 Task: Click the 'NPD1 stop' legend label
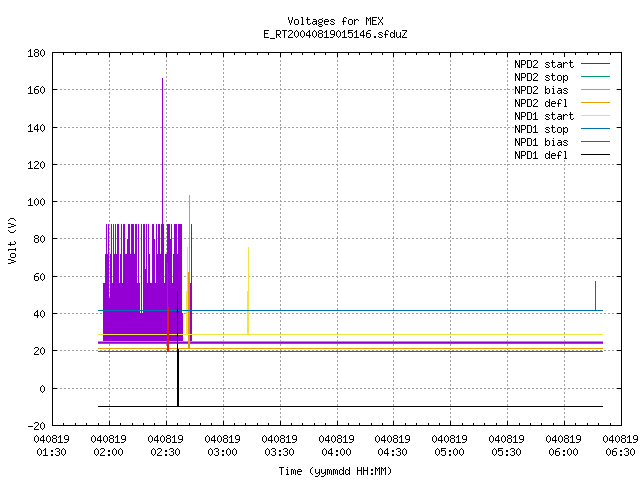[541, 129]
